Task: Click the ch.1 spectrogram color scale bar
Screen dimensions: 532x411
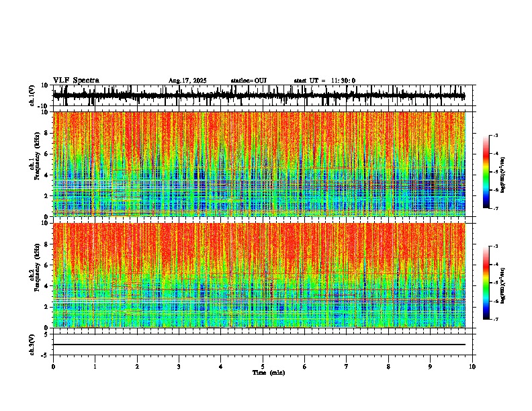Action: click(x=486, y=172)
